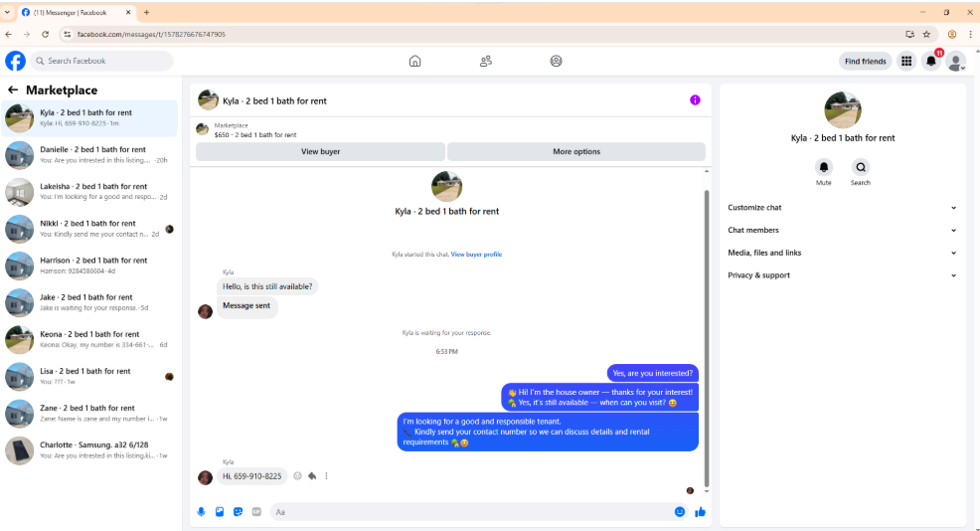Open the Jake conversation
Screen dimensions: 980x531
coord(90,302)
